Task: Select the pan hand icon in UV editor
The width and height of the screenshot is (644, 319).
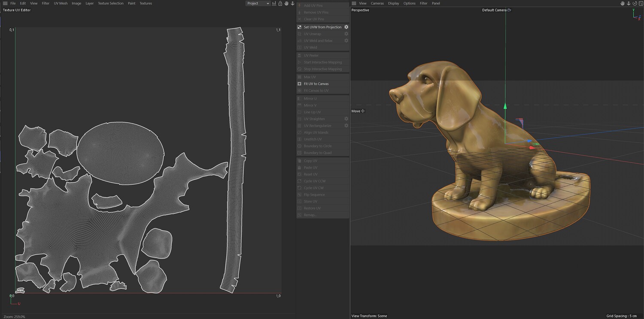Action: click(286, 3)
